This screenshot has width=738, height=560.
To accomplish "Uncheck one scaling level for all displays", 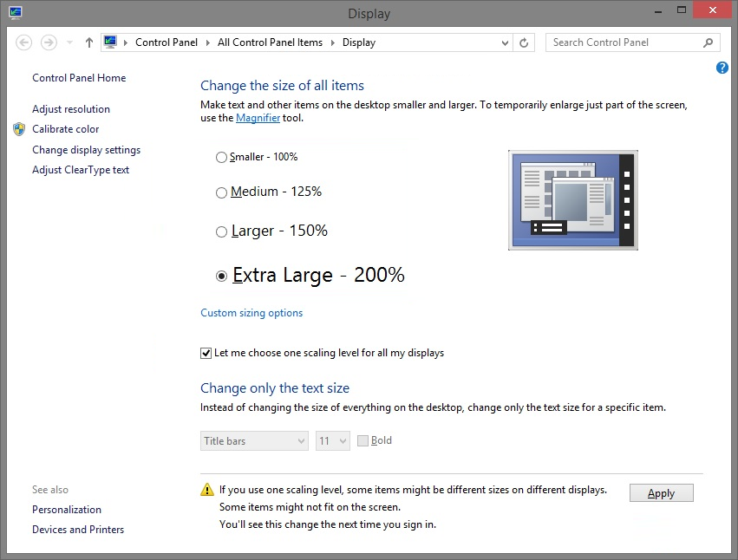I will 206,353.
